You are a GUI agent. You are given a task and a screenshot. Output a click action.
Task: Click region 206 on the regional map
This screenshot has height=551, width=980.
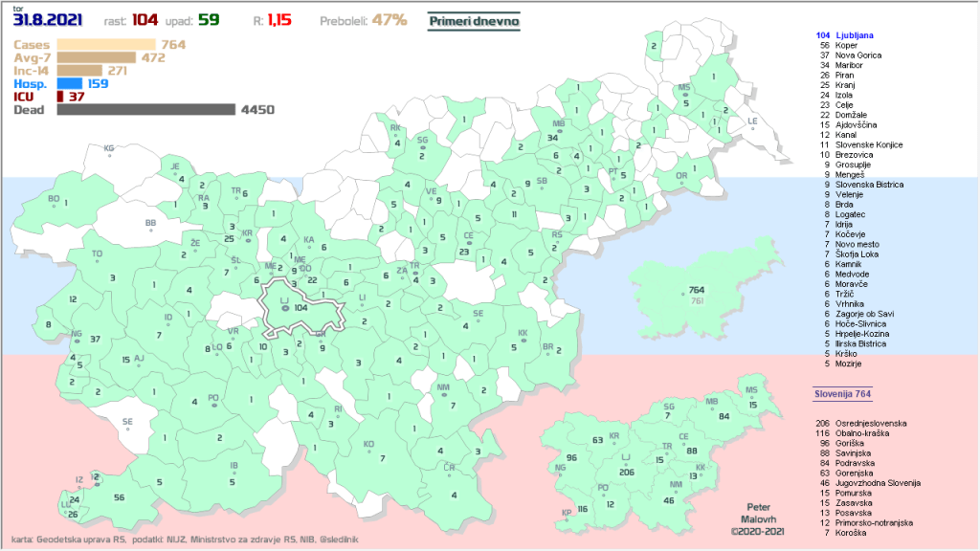point(628,472)
